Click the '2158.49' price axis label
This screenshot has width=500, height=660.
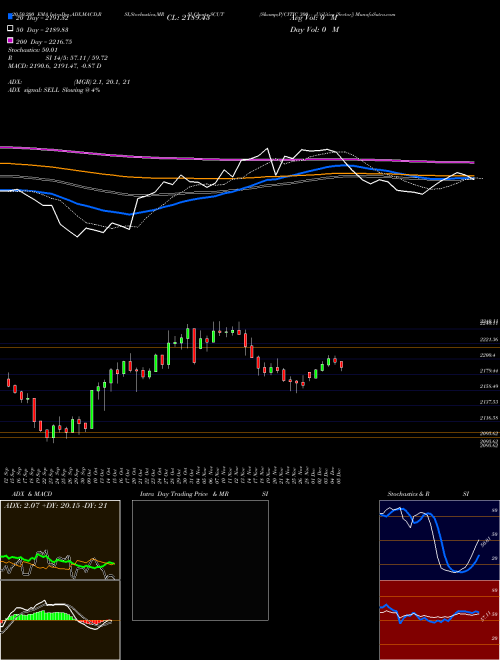tap(489, 386)
